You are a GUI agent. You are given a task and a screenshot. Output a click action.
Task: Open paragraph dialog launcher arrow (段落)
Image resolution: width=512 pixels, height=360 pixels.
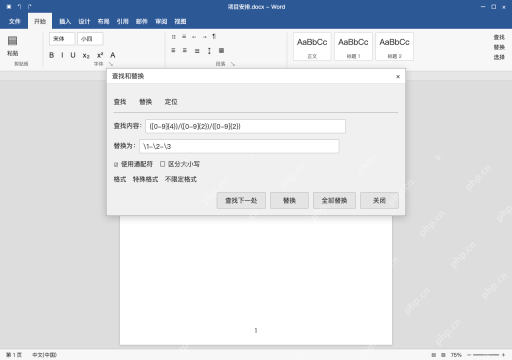pyautogui.click(x=233, y=64)
